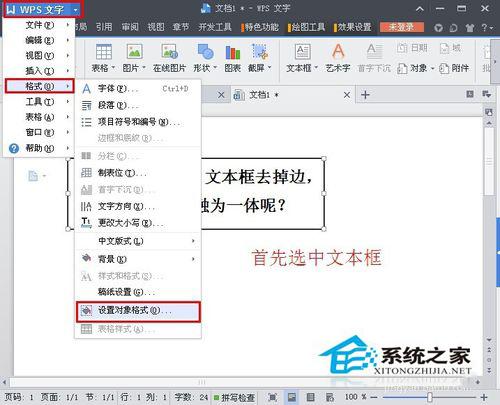Expand the 对象 dropdown arrow
This screenshot has width=500, height=405.
click(x=432, y=68)
